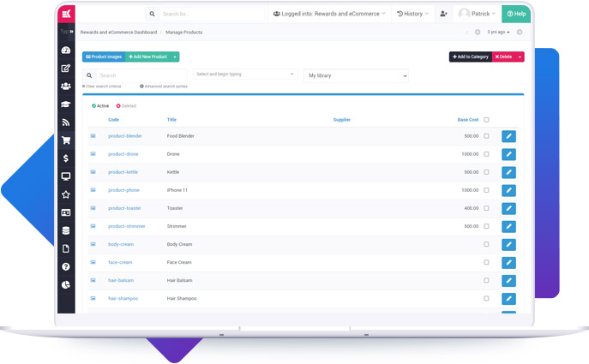Open the RSS feed sidebar icon
589x364 pixels.
tap(66, 122)
